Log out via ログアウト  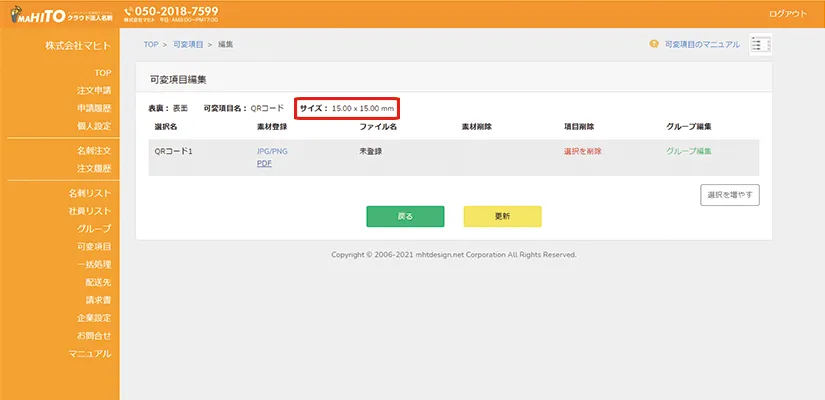788,14
